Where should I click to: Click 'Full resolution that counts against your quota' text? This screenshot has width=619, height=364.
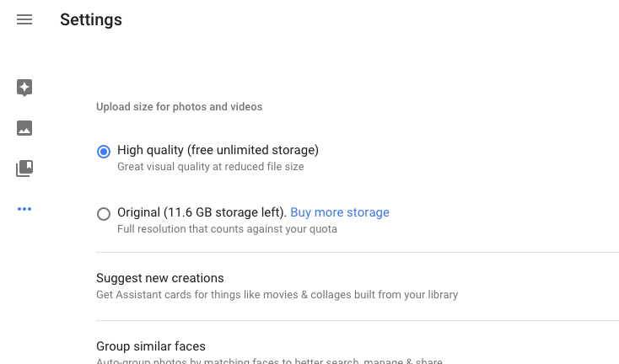click(227, 229)
